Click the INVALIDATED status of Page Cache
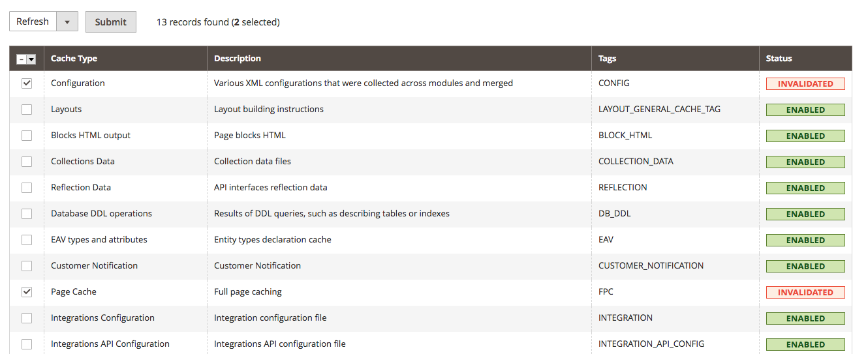 [805, 293]
